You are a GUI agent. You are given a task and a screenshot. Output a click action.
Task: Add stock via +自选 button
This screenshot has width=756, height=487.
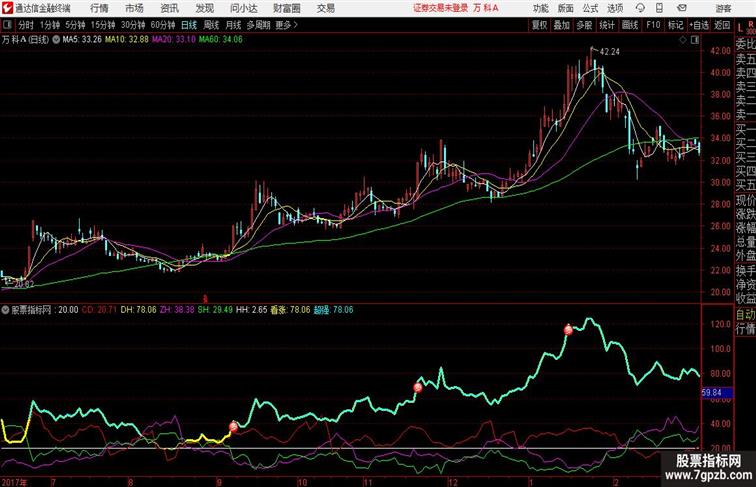pyautogui.click(x=699, y=25)
